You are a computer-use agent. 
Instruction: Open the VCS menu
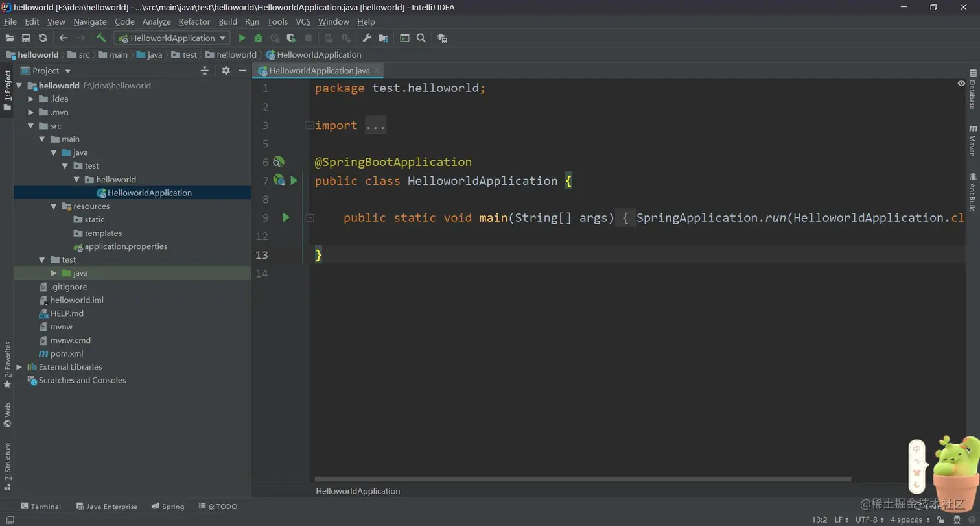pyautogui.click(x=303, y=21)
